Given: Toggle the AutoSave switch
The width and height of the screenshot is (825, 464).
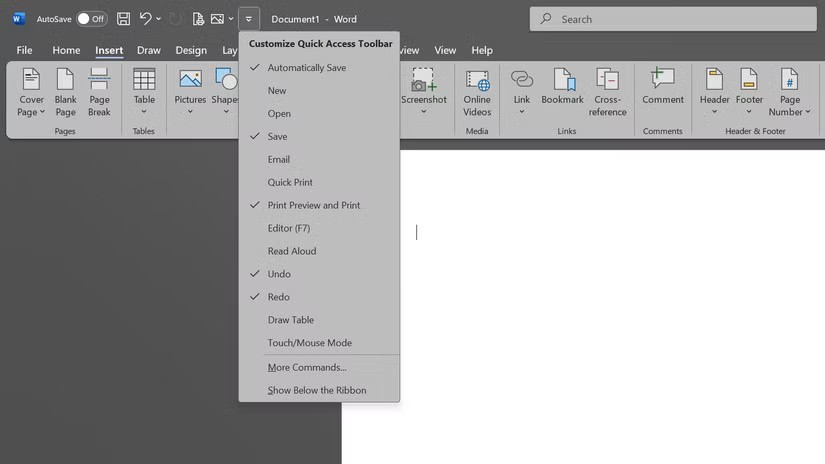Looking at the screenshot, I should (x=91, y=19).
